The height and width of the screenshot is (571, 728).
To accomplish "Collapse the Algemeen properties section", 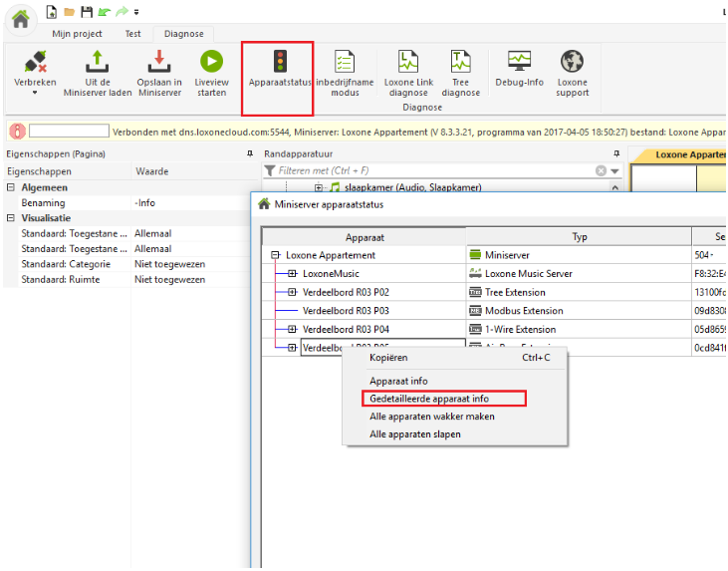I will [x=10, y=187].
